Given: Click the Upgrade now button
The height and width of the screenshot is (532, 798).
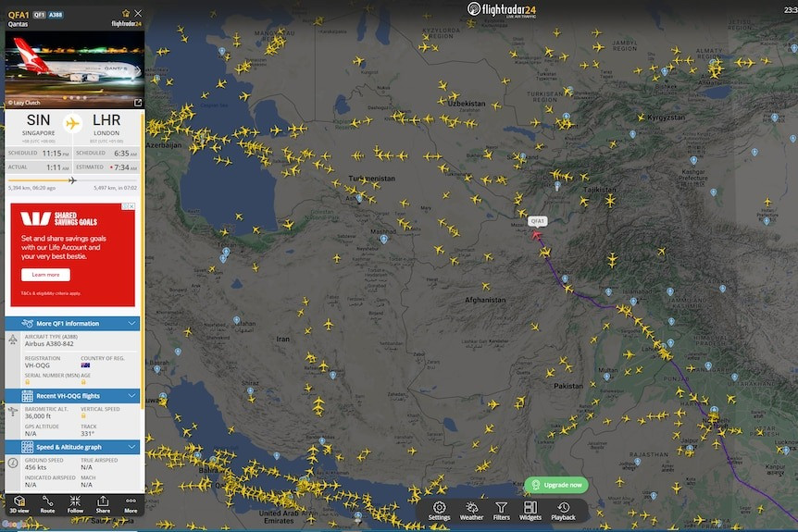Looking at the screenshot, I should (556, 485).
